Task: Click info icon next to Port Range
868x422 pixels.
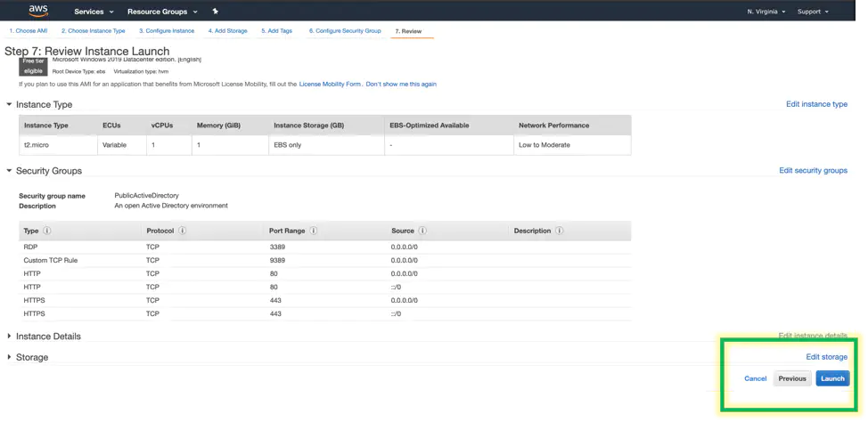Action: pyautogui.click(x=314, y=231)
